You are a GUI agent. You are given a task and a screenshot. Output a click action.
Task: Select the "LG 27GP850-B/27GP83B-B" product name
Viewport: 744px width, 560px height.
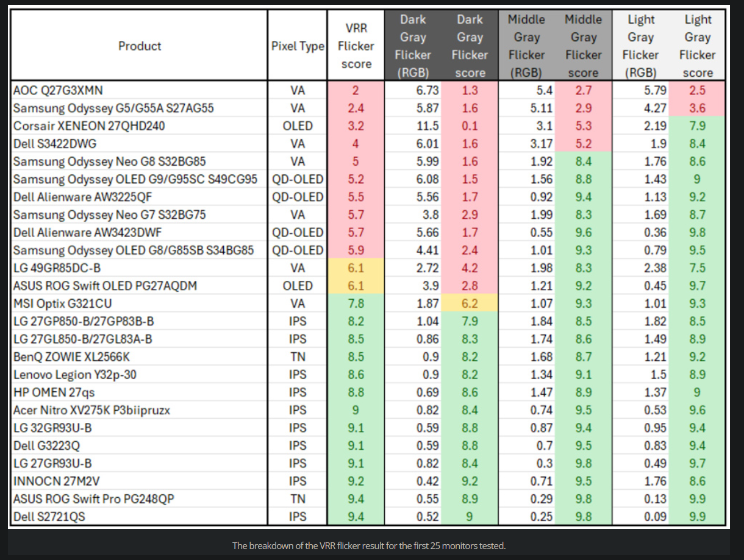84,321
